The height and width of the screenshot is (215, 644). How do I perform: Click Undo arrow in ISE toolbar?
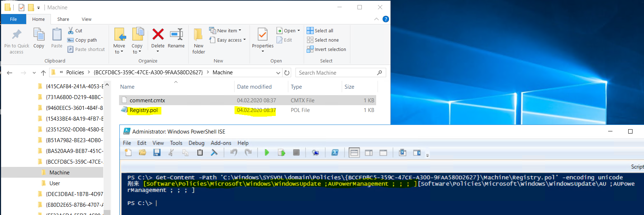(234, 153)
